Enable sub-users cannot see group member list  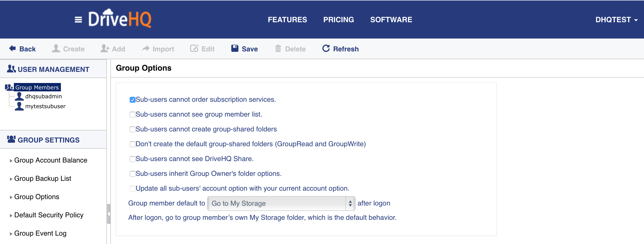132,115
